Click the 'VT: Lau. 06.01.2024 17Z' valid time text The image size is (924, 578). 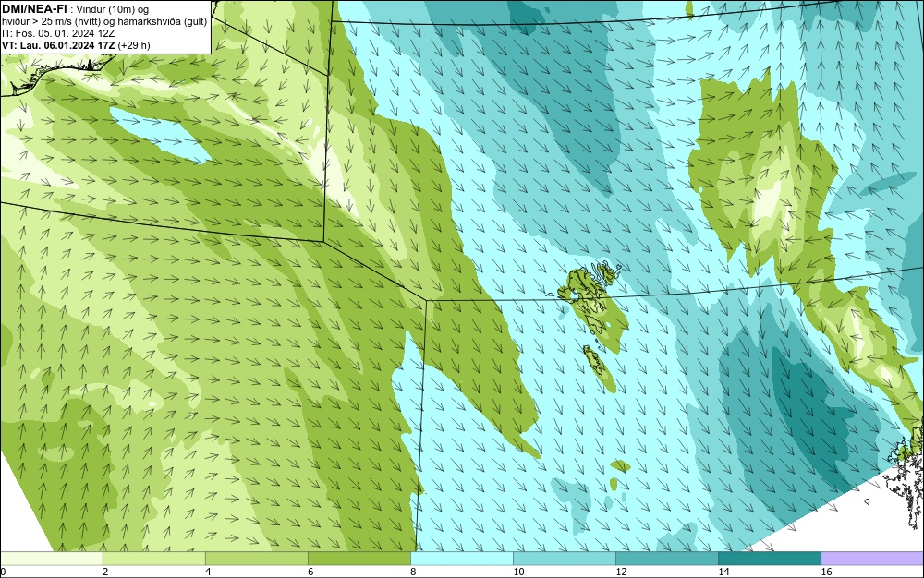pyautogui.click(x=58, y=45)
